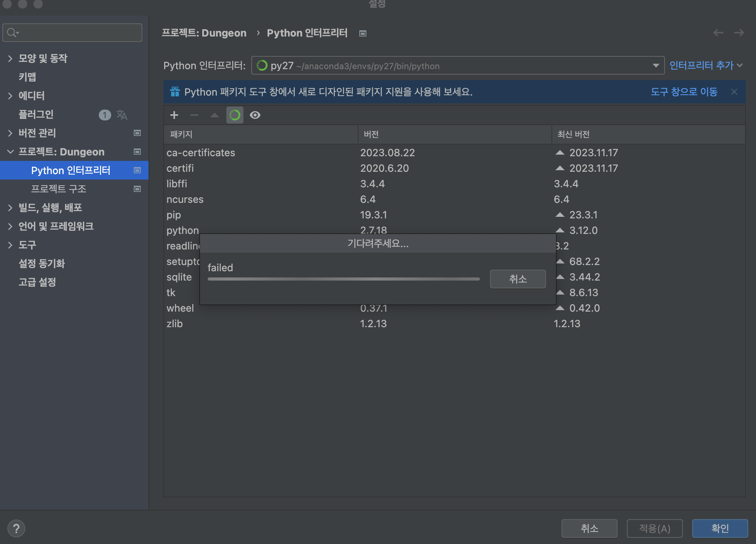Toggle the eye icon for early releases
Image resolution: width=756 pixels, height=544 pixels.
point(255,115)
